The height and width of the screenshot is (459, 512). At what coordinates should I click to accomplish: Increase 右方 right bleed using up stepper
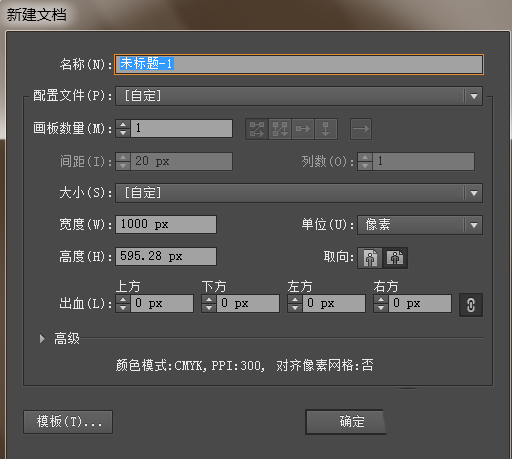click(381, 299)
